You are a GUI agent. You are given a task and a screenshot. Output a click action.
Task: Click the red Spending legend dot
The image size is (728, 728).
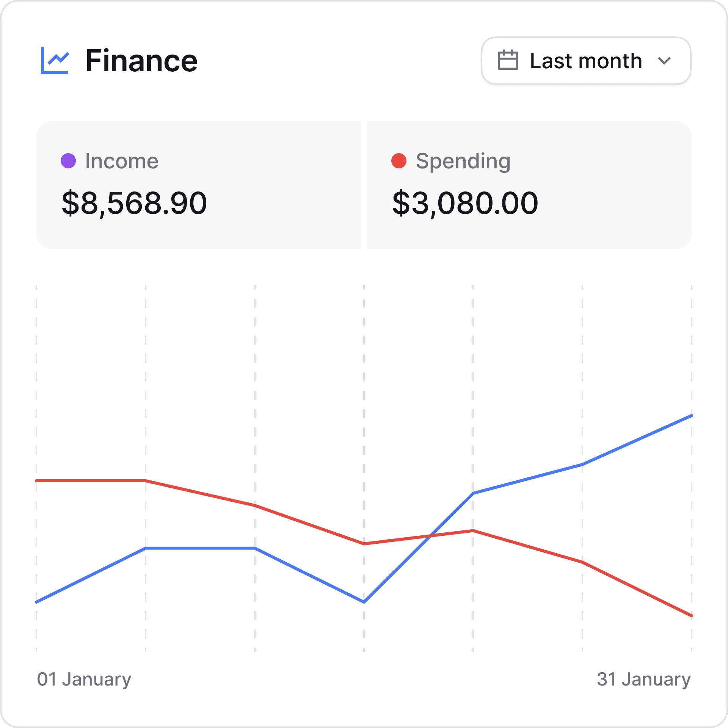(399, 161)
